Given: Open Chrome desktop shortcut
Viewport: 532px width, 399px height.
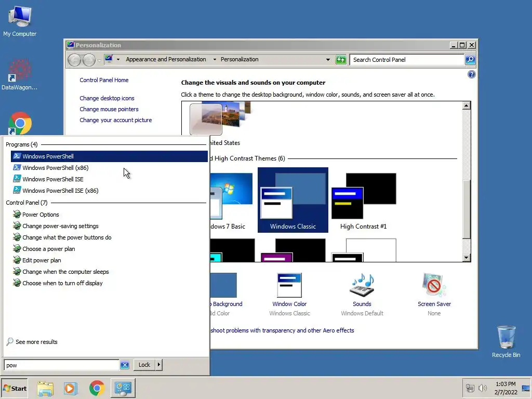Looking at the screenshot, I should tap(20, 123).
